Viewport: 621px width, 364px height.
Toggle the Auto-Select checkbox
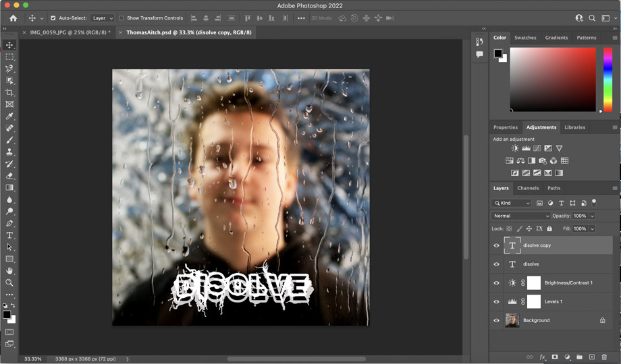coord(53,18)
